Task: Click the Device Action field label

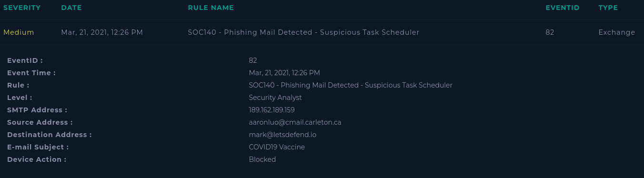Action: [x=37, y=159]
